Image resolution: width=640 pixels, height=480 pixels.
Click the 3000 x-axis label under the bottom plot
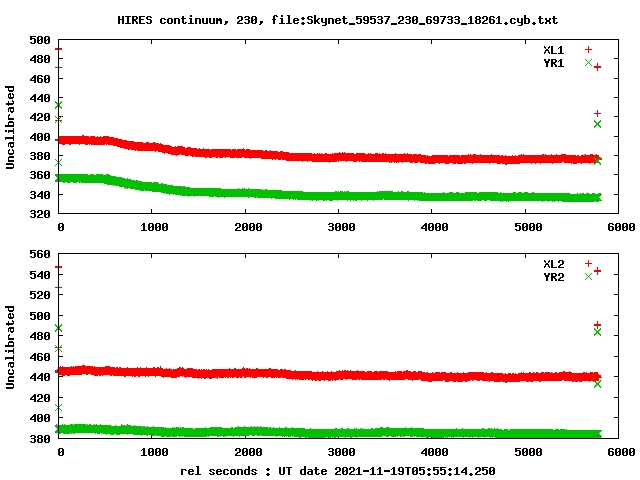click(x=341, y=452)
